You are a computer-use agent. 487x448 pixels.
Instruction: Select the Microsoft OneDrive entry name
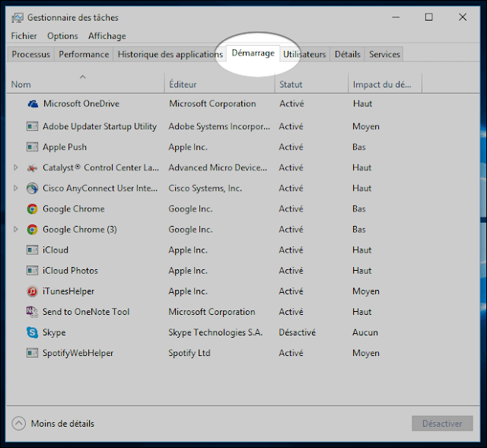tap(81, 103)
